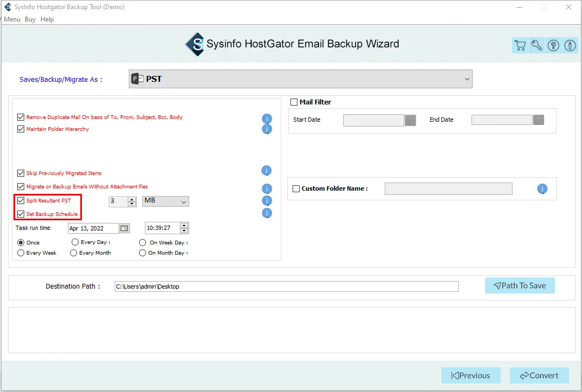Screen dimensions: 582x392
Task: Click info icon beside Custom Folder Name
Action: pos(542,189)
